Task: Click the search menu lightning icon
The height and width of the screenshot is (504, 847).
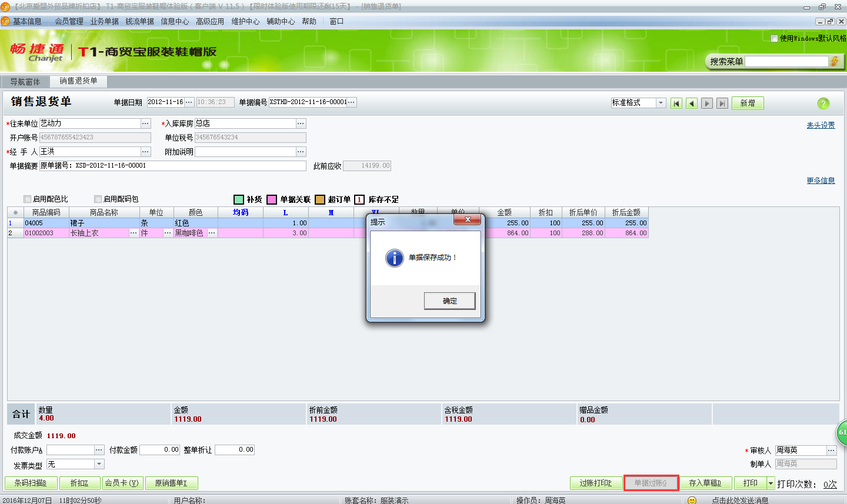Action: (834, 61)
